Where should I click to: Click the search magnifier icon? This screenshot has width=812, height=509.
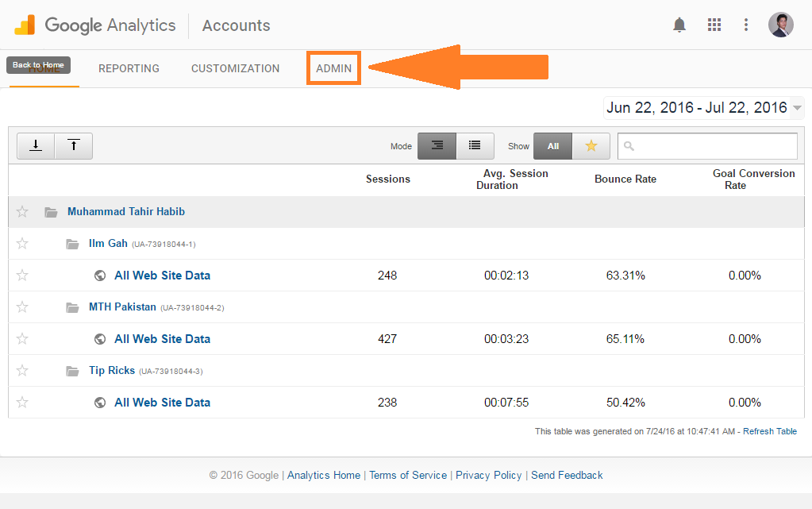coord(629,146)
